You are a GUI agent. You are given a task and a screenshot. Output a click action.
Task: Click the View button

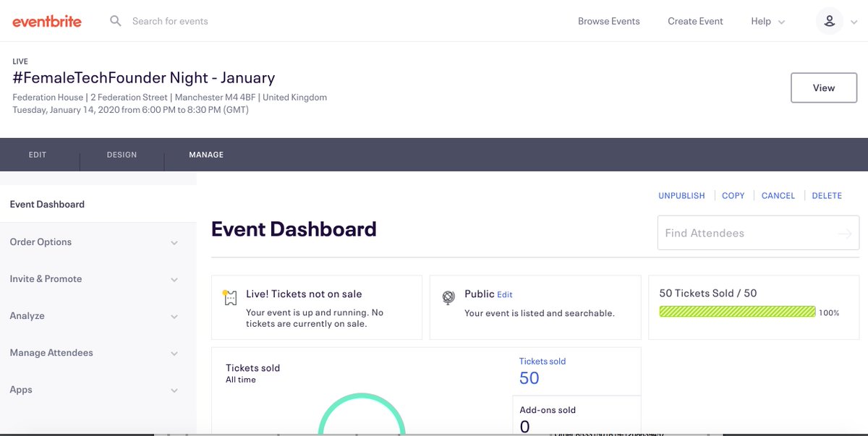click(x=824, y=87)
